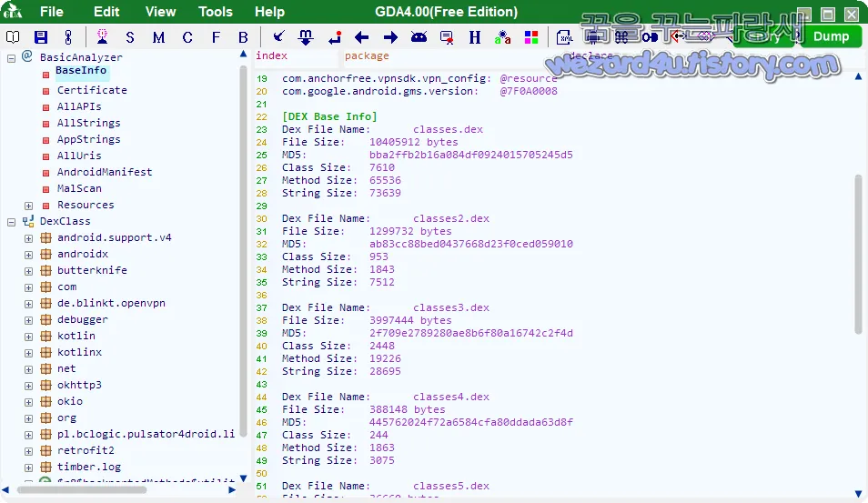The width and height of the screenshot is (868, 503).
Task: Click the pink chess-piece analyzer toolbar icon
Action: tap(103, 36)
